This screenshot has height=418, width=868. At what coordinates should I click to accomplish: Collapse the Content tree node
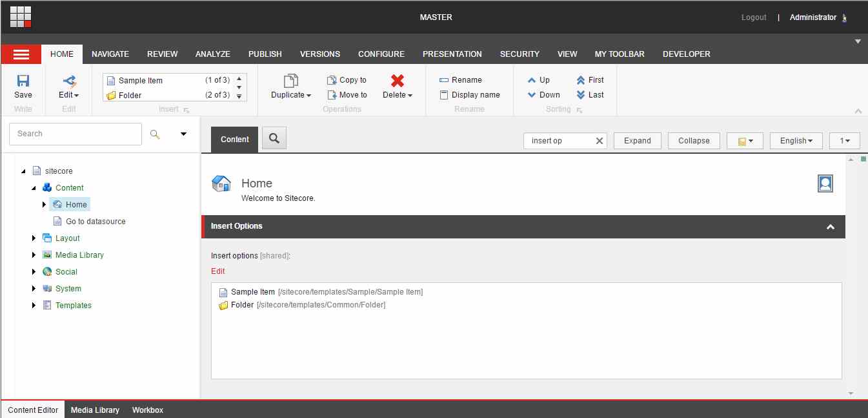click(x=34, y=188)
